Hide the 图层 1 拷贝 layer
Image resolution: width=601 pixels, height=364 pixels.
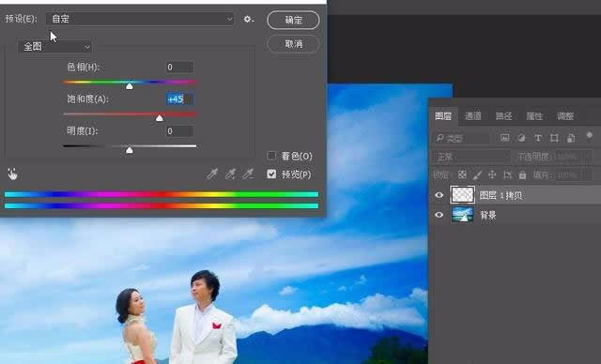coord(439,195)
